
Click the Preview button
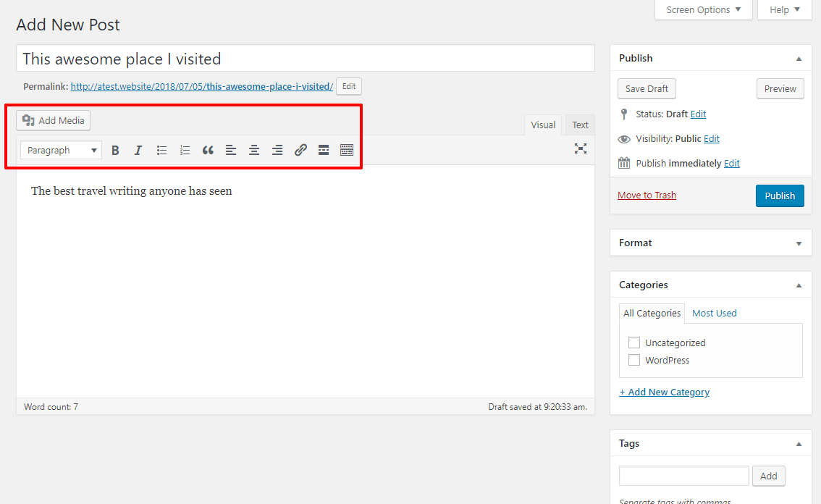tap(780, 88)
